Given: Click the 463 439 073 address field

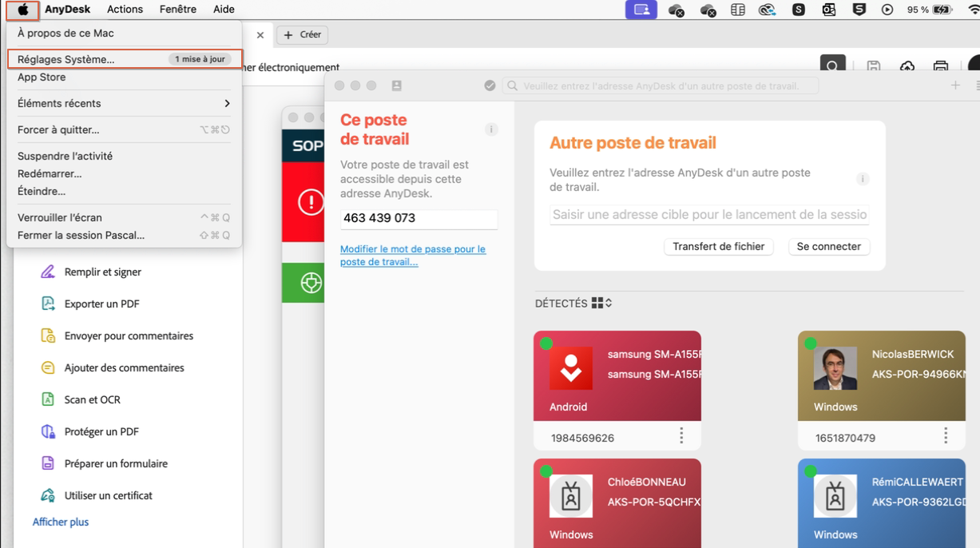Looking at the screenshot, I should coord(419,218).
